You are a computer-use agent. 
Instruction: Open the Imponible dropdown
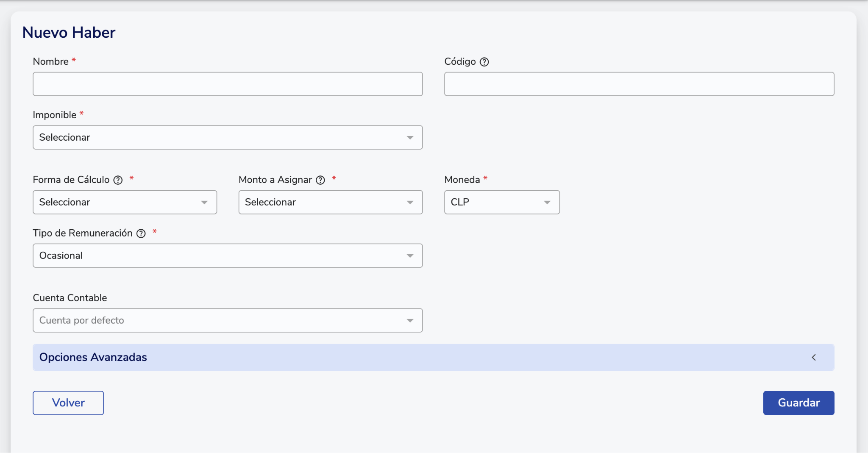[228, 137]
